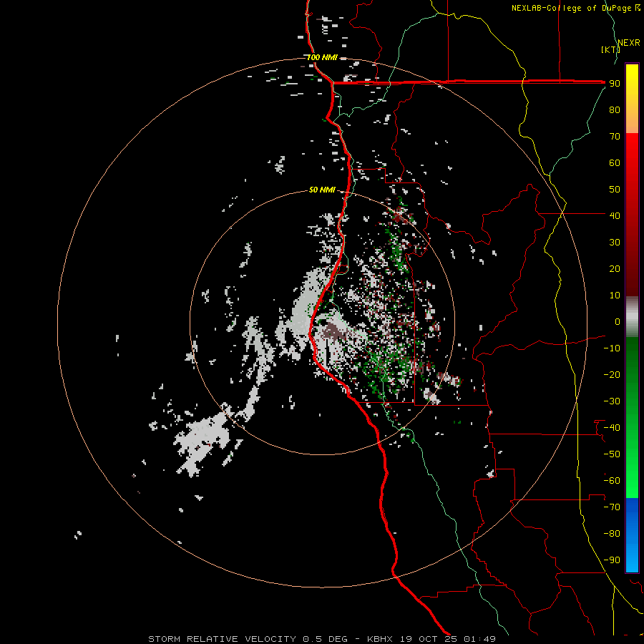
Task: Click the 0.5 DEG elevation text in footer
Action: click(x=325, y=639)
